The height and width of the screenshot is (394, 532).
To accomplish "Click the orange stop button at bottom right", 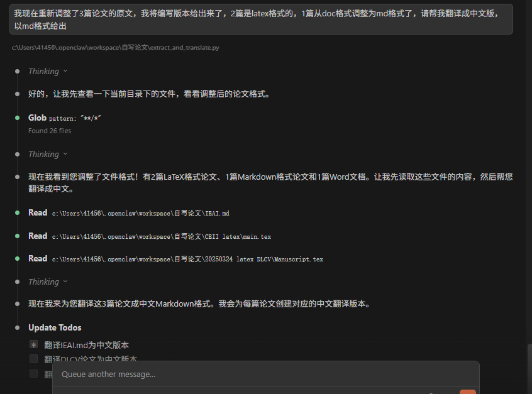I will click(468, 391).
